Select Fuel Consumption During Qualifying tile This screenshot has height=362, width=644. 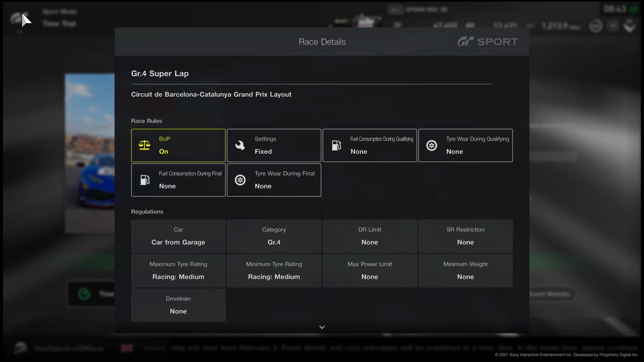[370, 145]
